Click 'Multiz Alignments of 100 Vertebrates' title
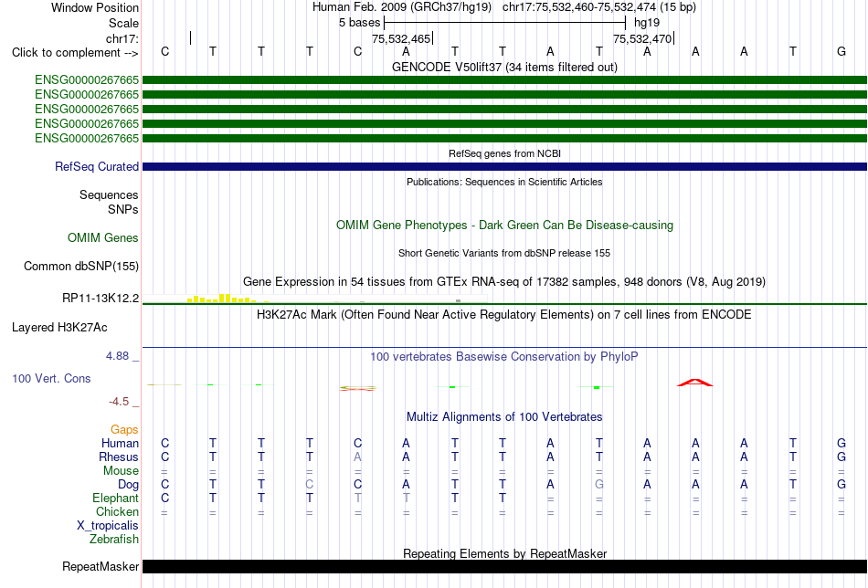This screenshot has width=868, height=588. 504,416
